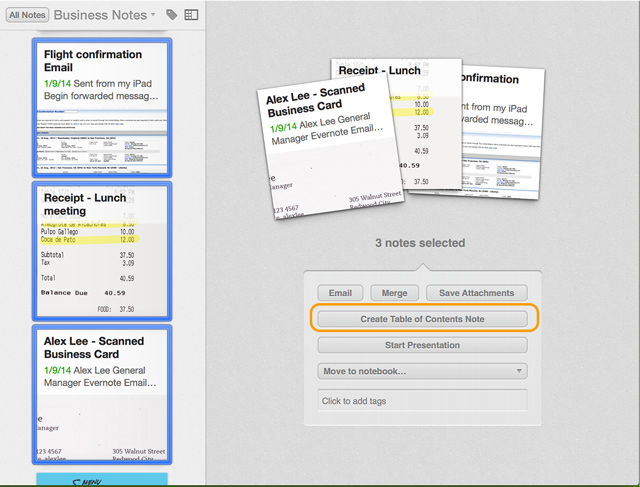
Task: Click the stacked Alex Lee business card preview
Action: tap(330, 148)
